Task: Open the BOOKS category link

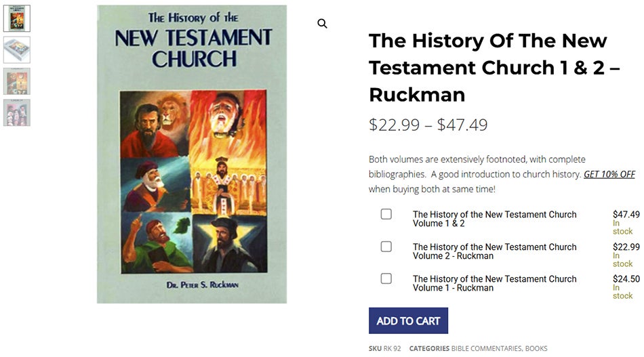Action: 537,349
